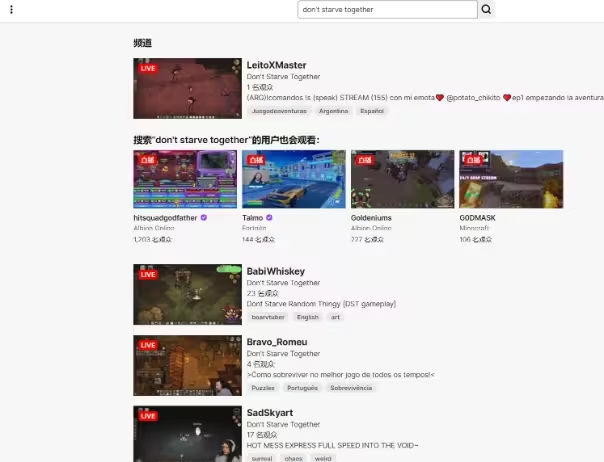The image size is (604, 462).
Task: Open Dont Starve Random Thingy stream title
Action: click(321, 304)
